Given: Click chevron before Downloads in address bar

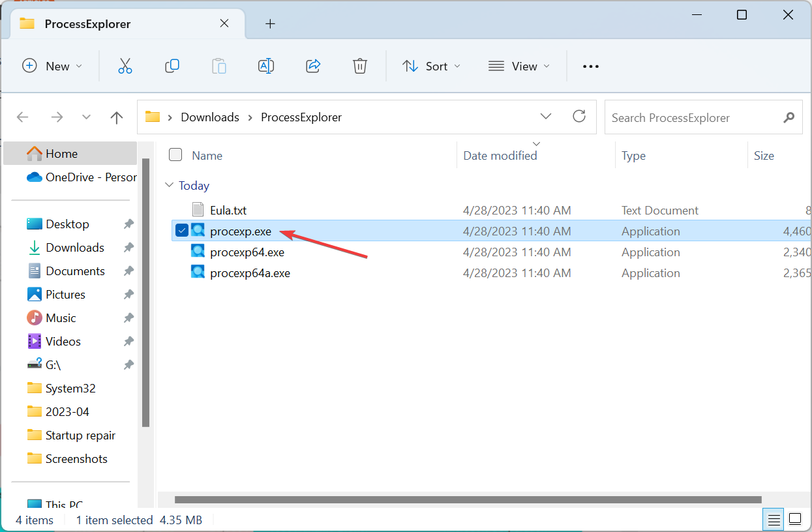Looking at the screenshot, I should (170, 117).
